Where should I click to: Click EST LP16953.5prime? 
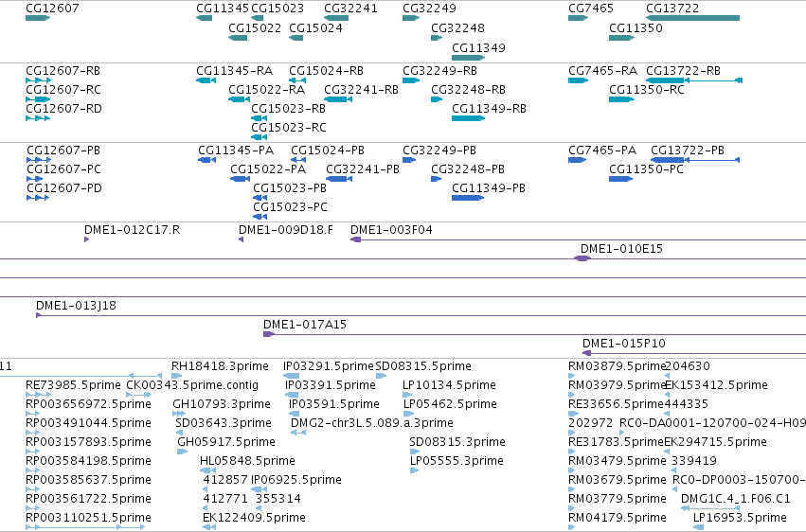point(741,518)
